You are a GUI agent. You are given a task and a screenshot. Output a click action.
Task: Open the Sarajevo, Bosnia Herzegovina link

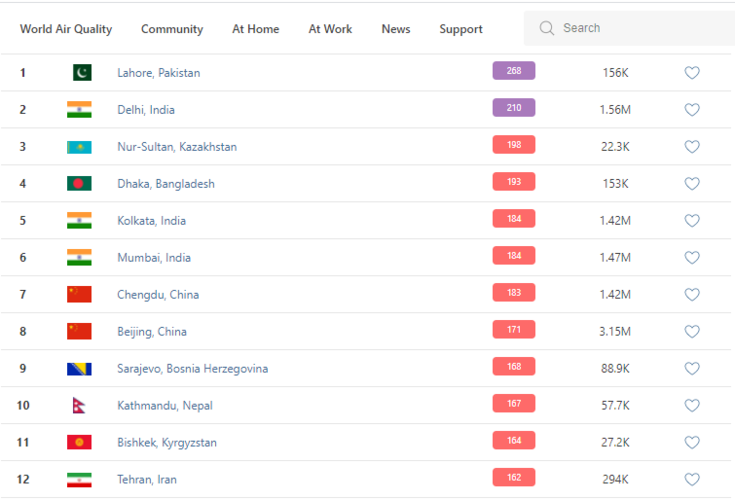(192, 369)
